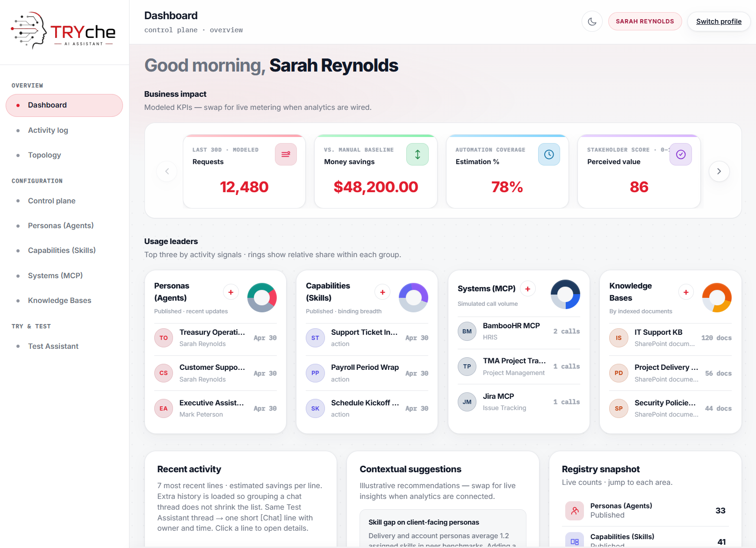Open the Treasury Operations persona row

coord(216,338)
